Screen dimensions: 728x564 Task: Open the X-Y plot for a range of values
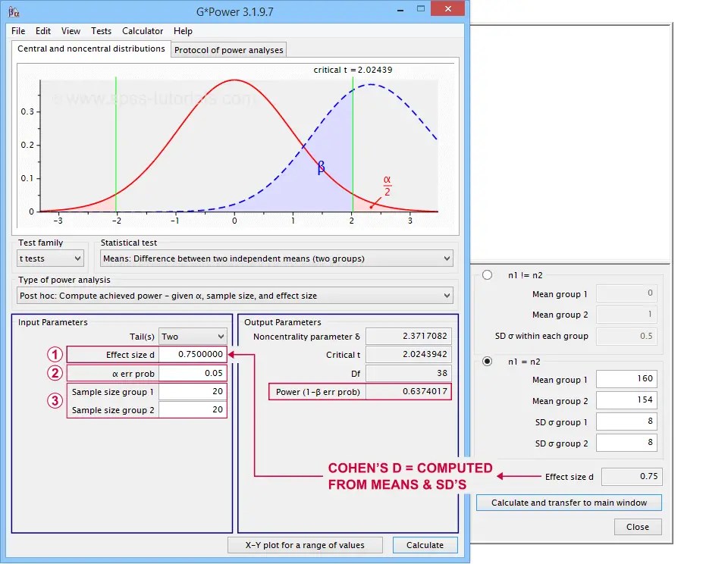tap(305, 545)
